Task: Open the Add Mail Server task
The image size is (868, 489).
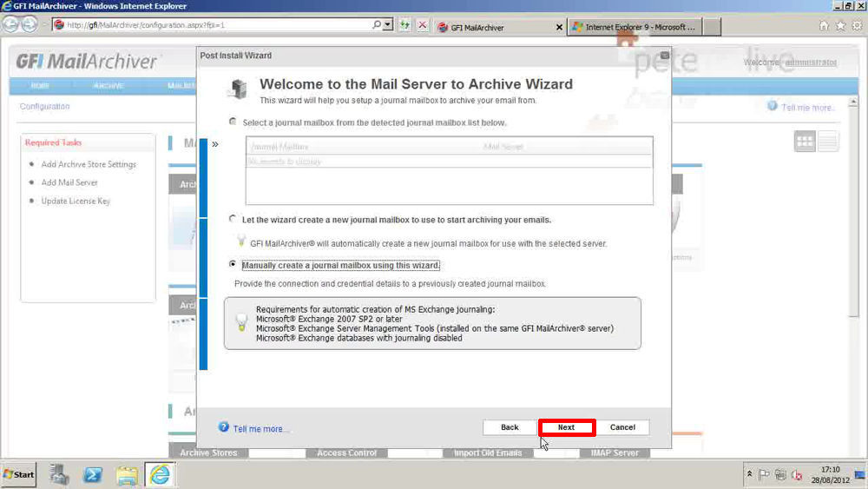Action: coord(69,182)
